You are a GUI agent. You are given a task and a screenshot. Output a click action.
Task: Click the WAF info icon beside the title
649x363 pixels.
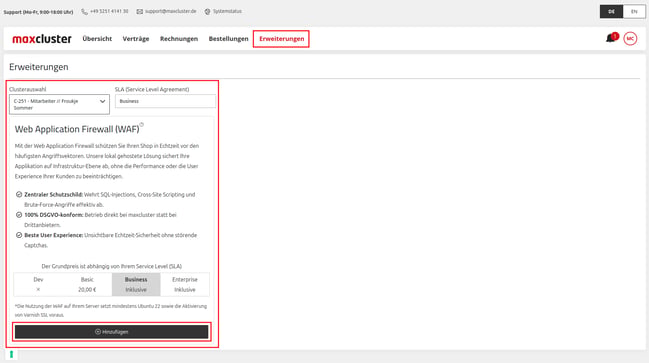coord(142,125)
